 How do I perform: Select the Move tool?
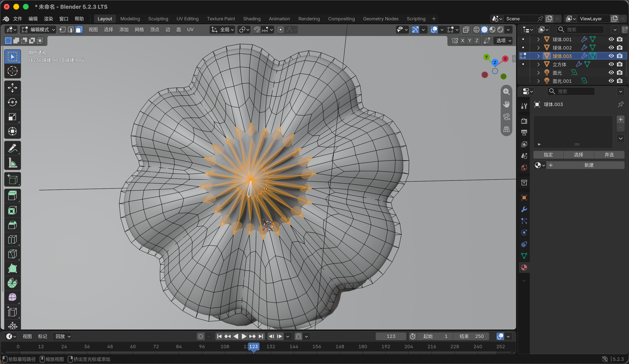pyautogui.click(x=12, y=88)
